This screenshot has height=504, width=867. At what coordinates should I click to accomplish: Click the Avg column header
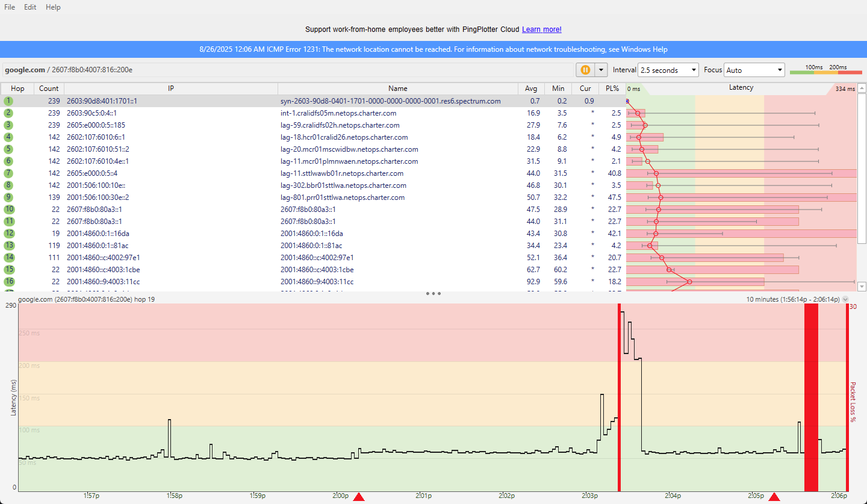click(x=531, y=89)
